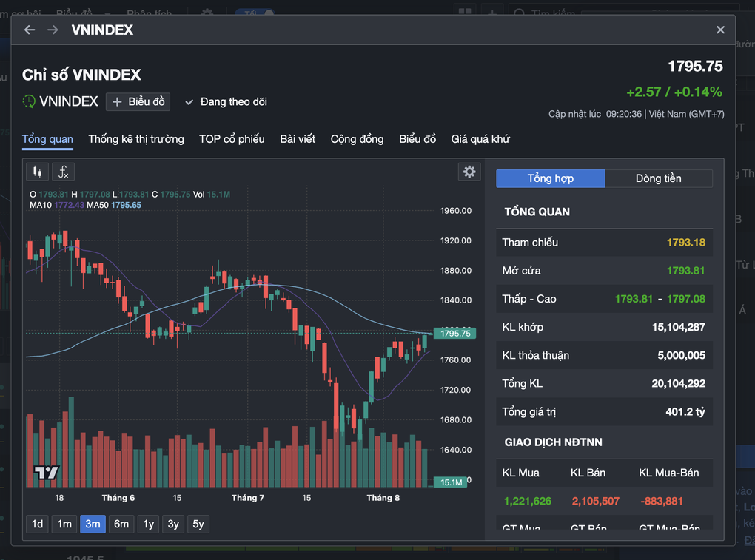Click the MA50 1795.65 indicator legend
755x560 pixels.
pos(114,205)
